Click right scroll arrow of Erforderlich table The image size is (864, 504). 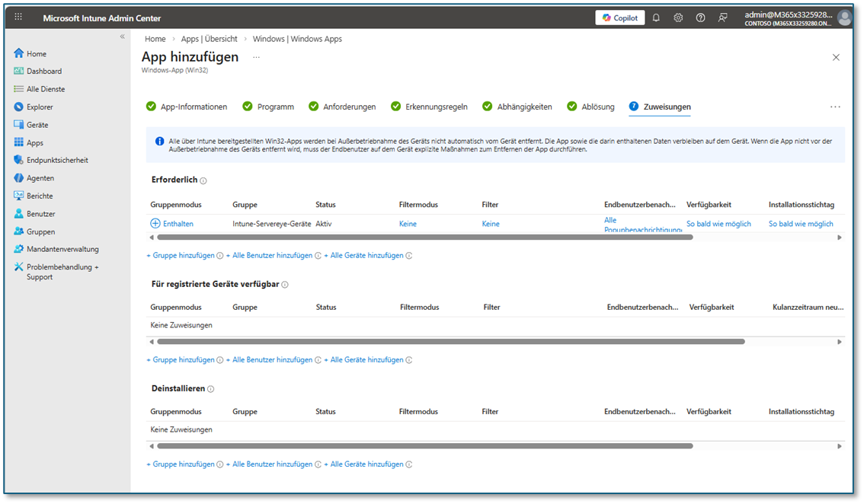point(839,238)
